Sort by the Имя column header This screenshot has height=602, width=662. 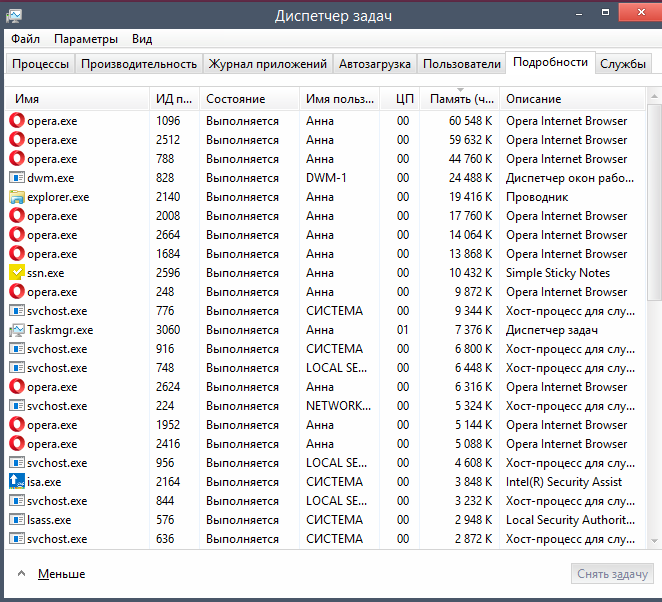tap(77, 99)
